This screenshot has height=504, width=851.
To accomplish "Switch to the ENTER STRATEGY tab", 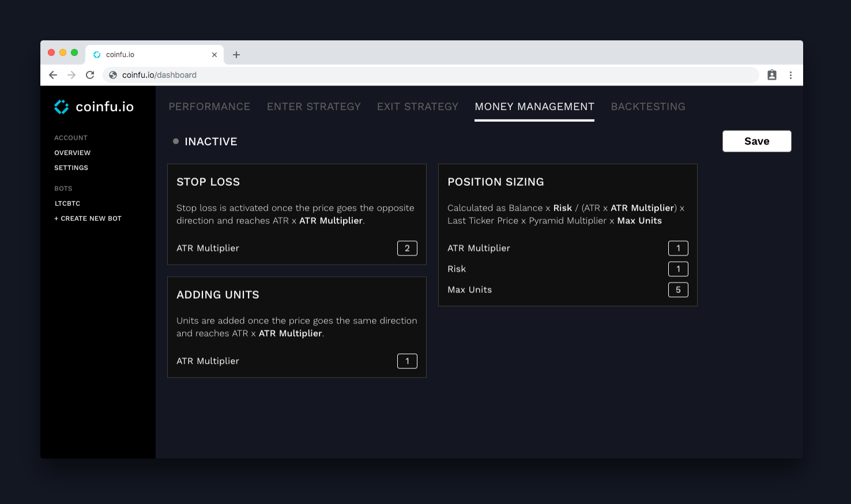I will (x=314, y=107).
